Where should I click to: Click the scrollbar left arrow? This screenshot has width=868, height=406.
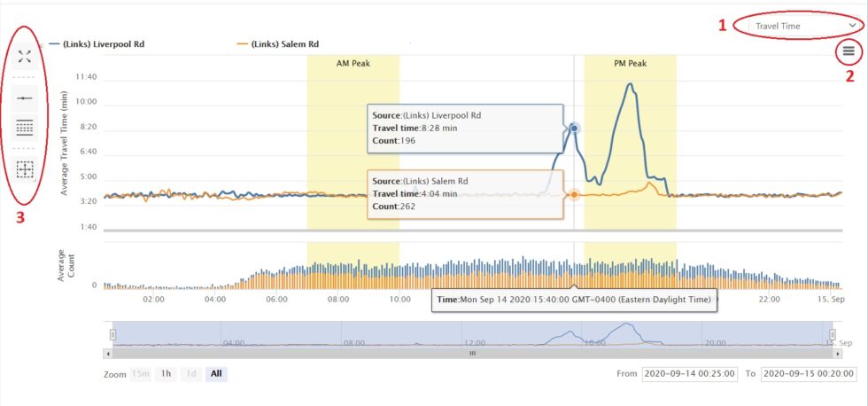[107, 354]
